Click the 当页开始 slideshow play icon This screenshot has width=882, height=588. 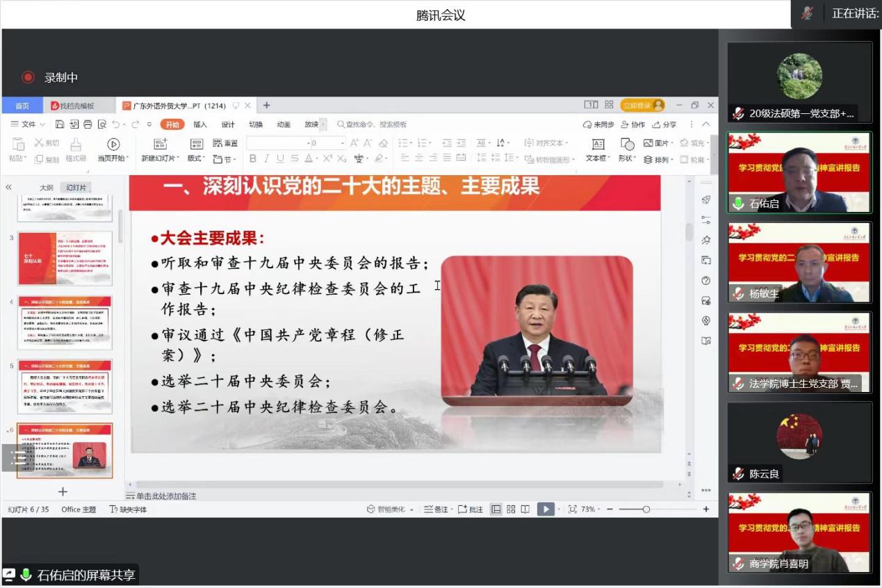point(113,144)
